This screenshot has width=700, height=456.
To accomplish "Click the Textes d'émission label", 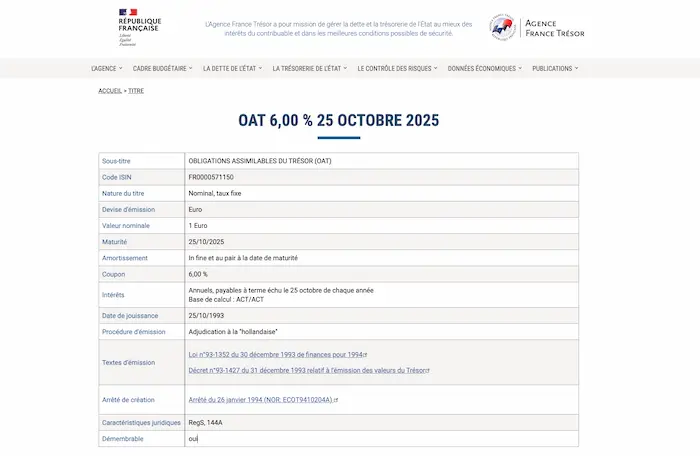I will click(x=129, y=363).
